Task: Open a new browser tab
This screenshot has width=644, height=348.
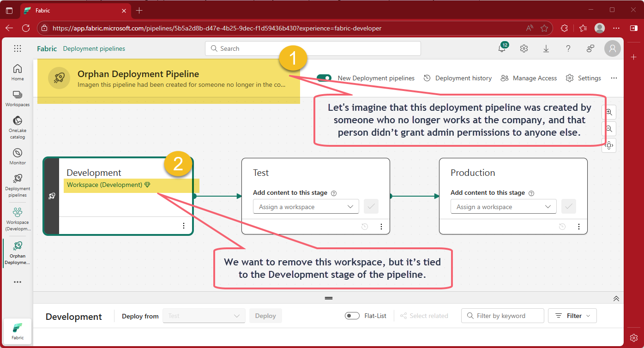Action: click(139, 10)
